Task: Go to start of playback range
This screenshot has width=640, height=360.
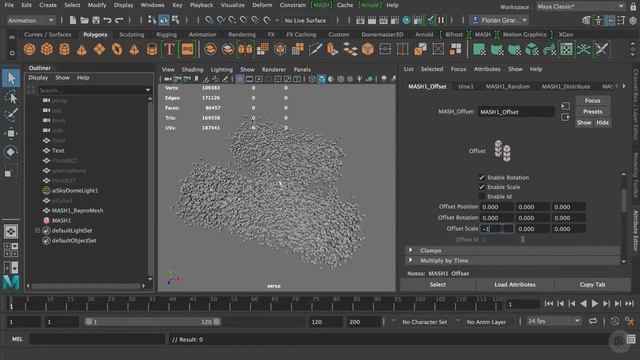Action: (549, 303)
